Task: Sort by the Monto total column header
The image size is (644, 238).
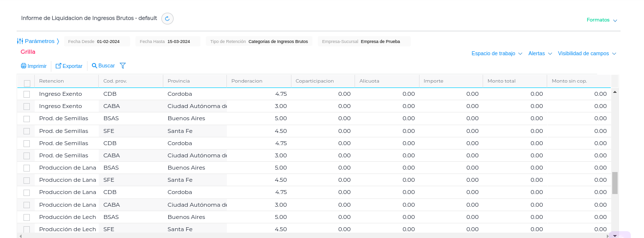Action: (x=515, y=81)
